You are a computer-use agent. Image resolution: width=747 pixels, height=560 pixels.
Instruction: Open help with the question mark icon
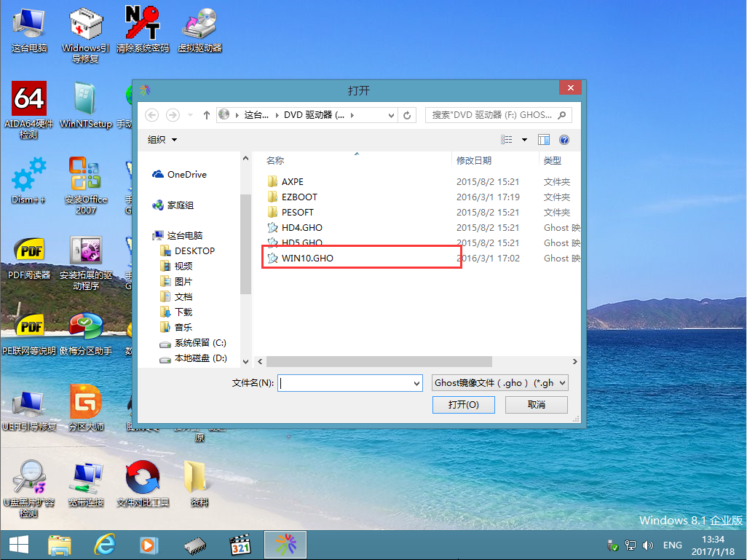click(564, 140)
